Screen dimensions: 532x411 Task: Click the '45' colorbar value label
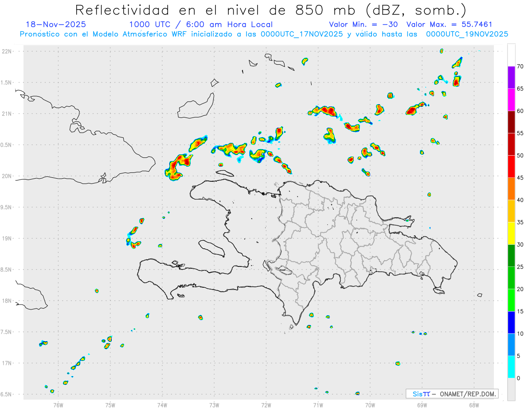pos(520,178)
